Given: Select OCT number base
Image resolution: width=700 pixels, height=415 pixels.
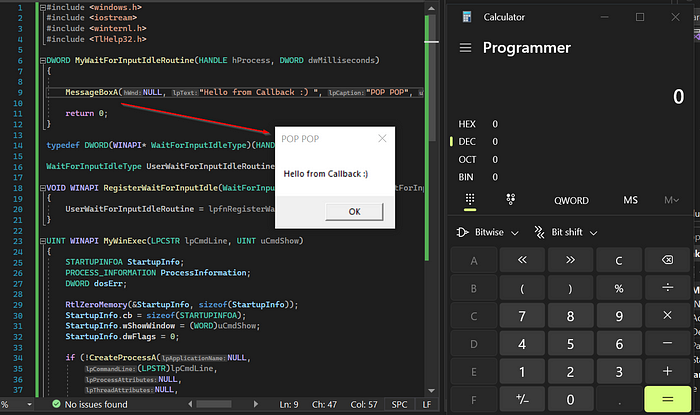Looking at the screenshot, I should coord(478,159).
